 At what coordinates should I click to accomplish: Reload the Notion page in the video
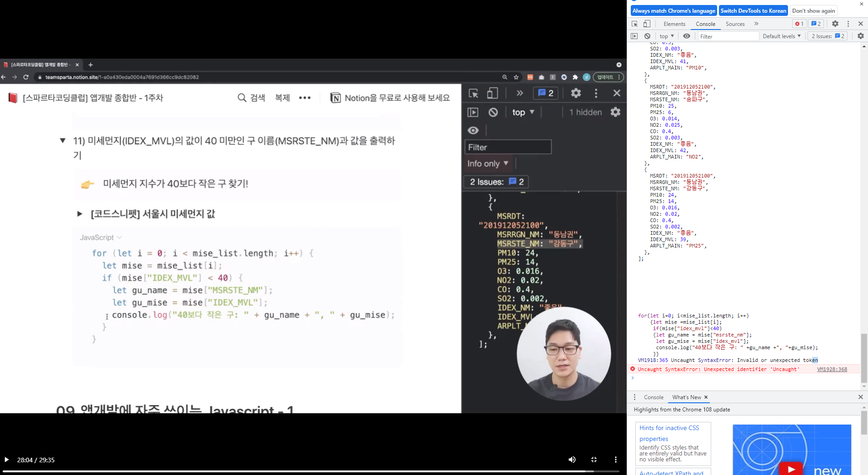26,77
